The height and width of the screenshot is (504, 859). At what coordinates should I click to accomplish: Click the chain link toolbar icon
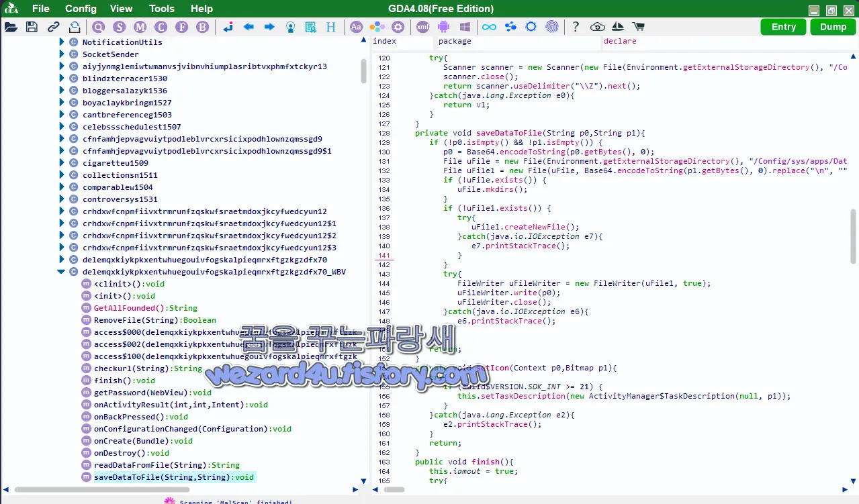click(x=53, y=27)
